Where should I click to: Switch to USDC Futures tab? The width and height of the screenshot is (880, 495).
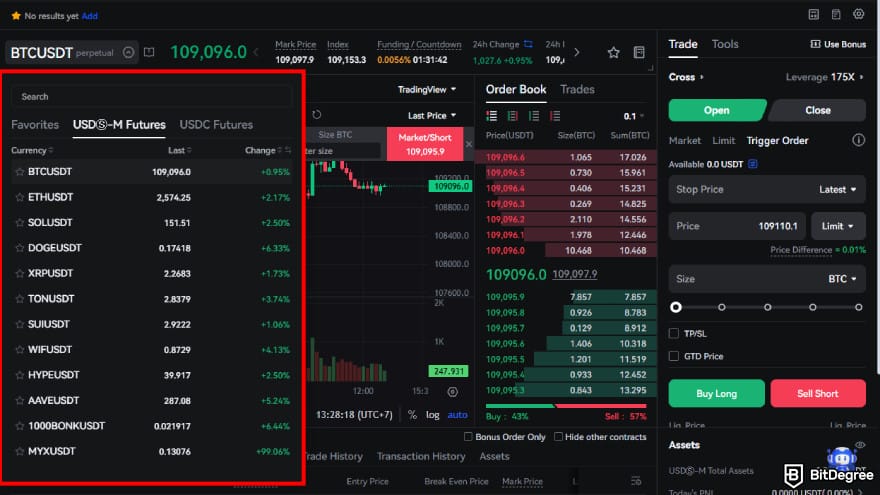(216, 125)
